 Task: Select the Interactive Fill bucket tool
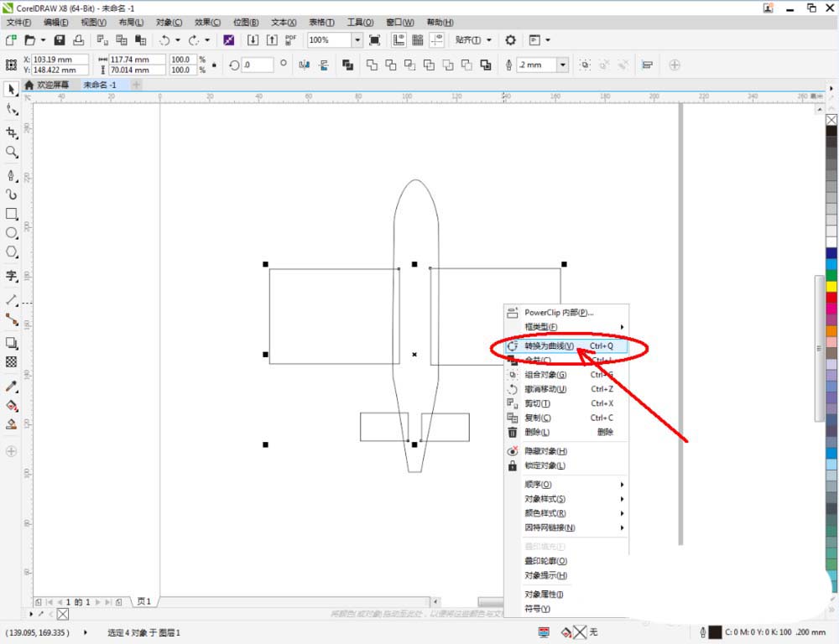[x=11, y=406]
